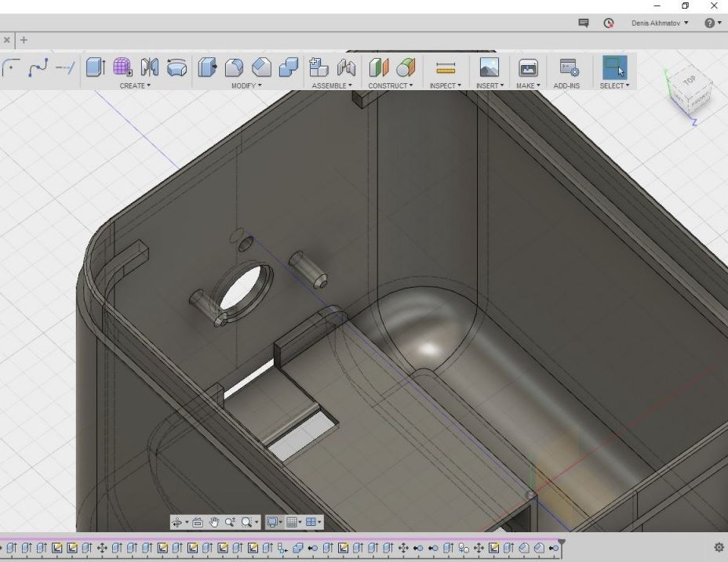Open the job status clock icon
728x562 pixels.
coord(608,24)
